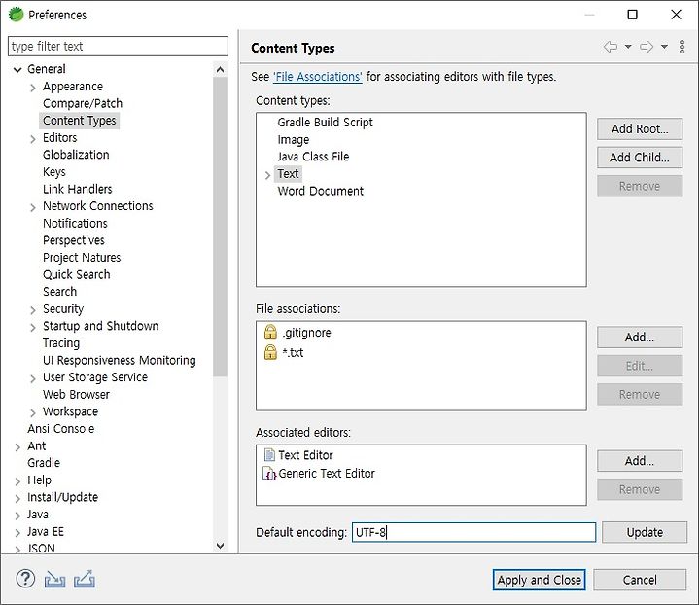Click the type filter text field
Image resolution: width=700 pixels, height=605 pixels.
[118, 46]
